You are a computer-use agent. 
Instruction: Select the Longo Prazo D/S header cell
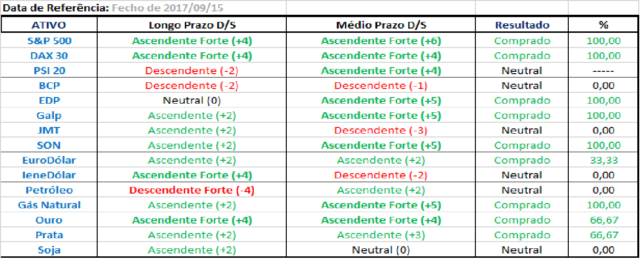(191, 25)
